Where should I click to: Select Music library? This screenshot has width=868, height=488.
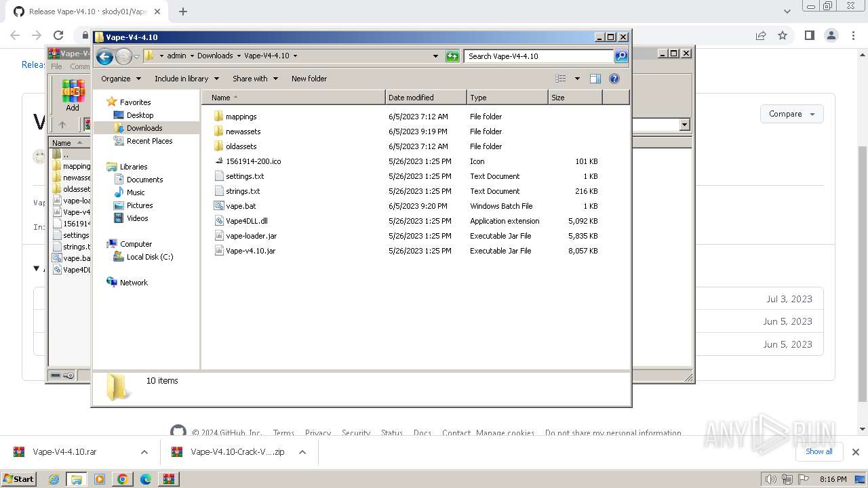tap(135, 192)
